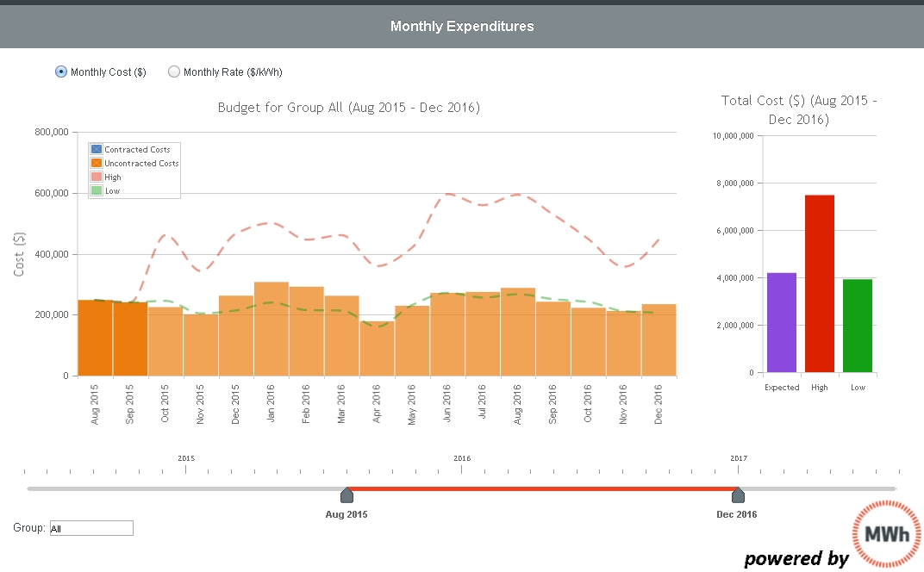Click the purple Expected total cost bar
Viewport: 924px width, 572px height.
[782, 323]
